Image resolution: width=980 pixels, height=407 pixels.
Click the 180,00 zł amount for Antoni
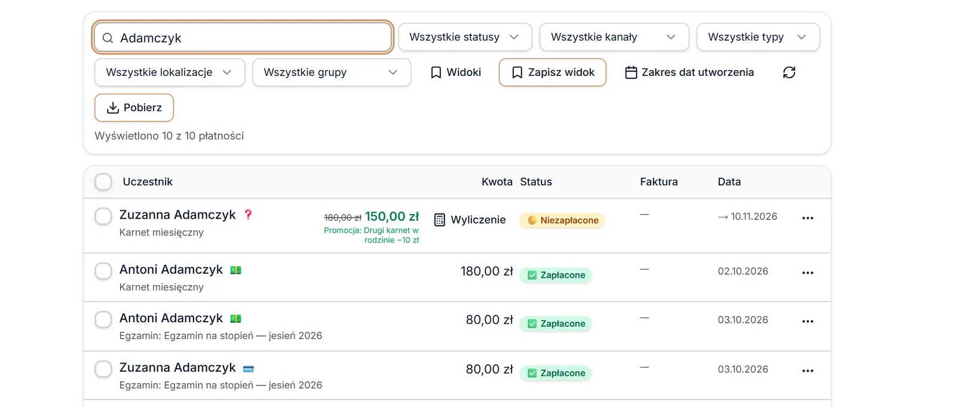click(486, 271)
